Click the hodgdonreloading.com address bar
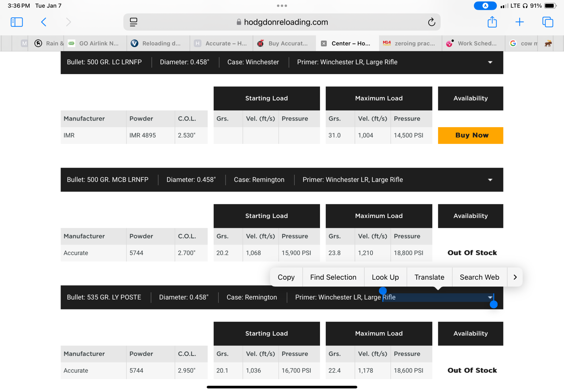This screenshot has height=392, width=564. (282, 22)
